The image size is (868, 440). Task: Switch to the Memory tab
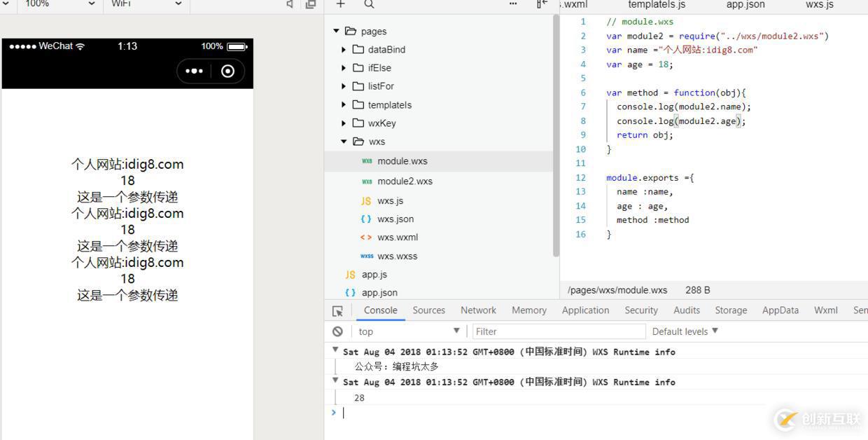(529, 310)
